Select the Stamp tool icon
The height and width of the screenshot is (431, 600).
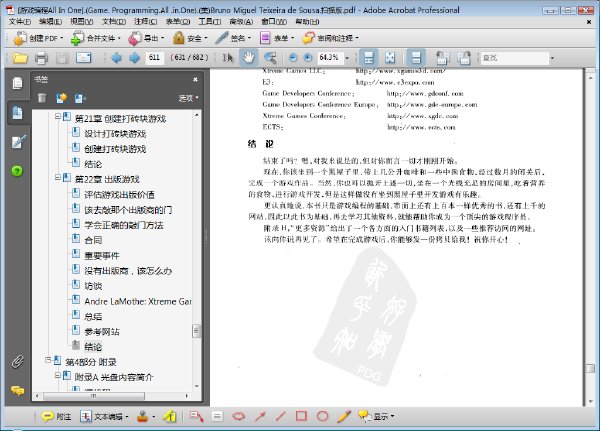click(x=142, y=416)
